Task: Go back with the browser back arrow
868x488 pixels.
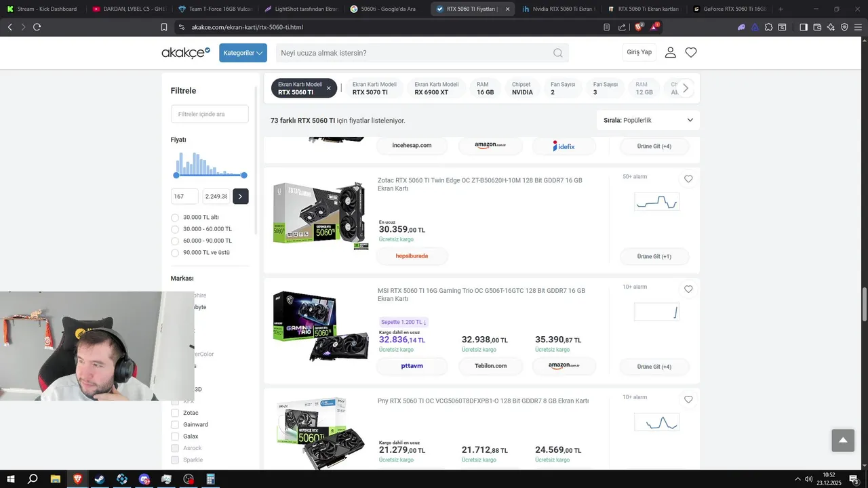Action: [9, 27]
